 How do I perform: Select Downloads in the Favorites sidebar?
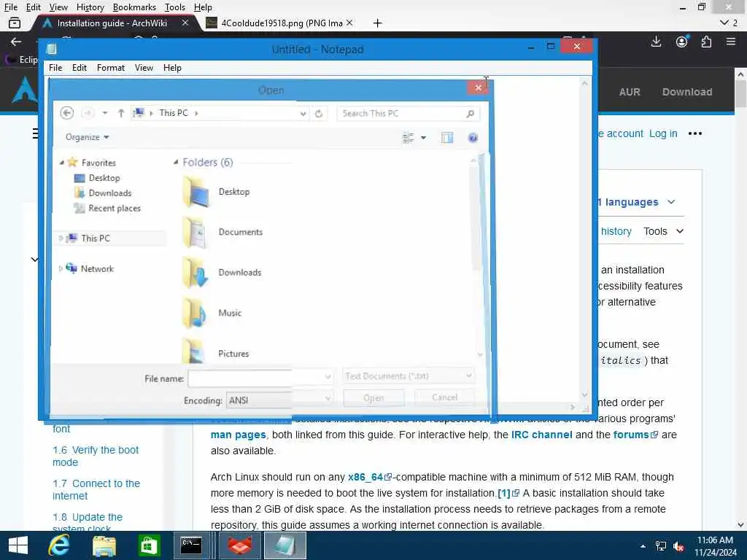click(x=103, y=192)
